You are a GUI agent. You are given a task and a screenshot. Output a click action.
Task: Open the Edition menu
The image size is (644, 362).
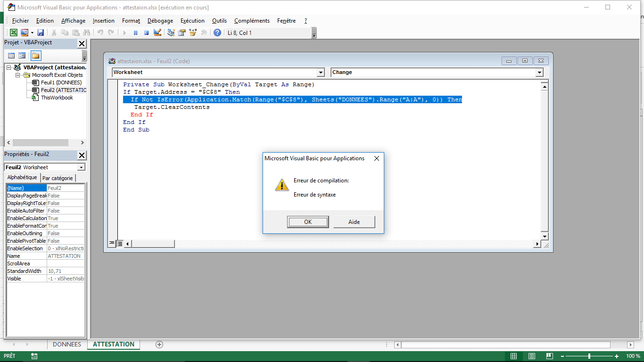click(45, 21)
